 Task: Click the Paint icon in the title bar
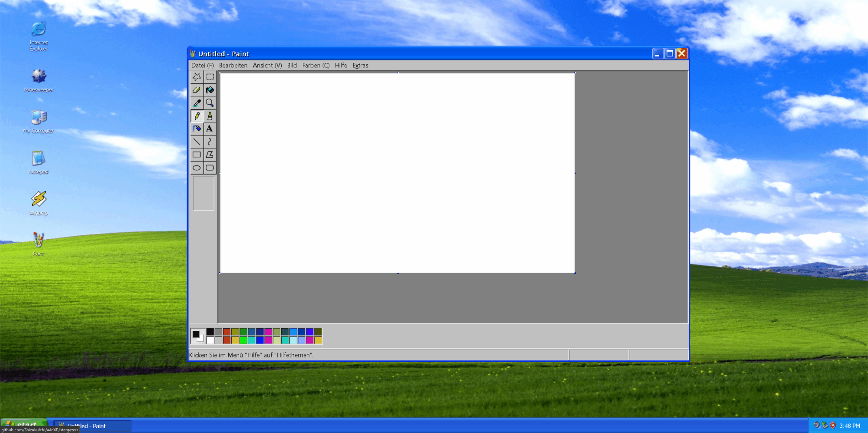[193, 54]
